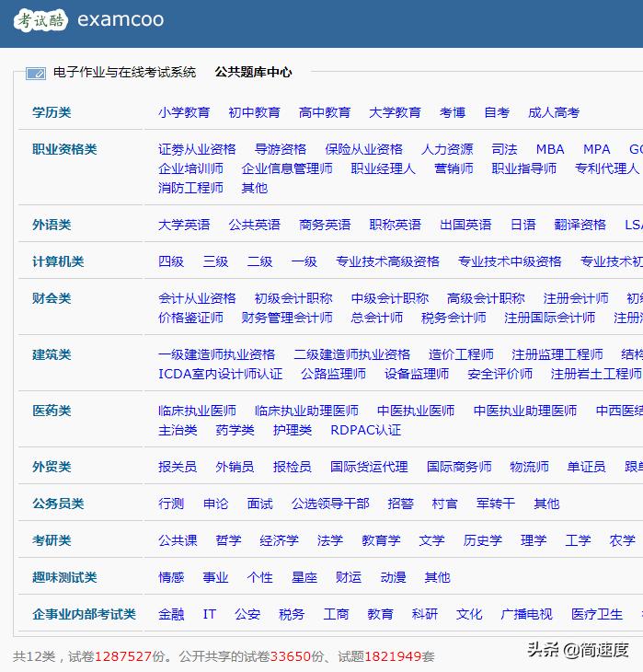643x672 pixels.
Task: Open the 公共题库中心 tab
Action: pyautogui.click(x=253, y=72)
